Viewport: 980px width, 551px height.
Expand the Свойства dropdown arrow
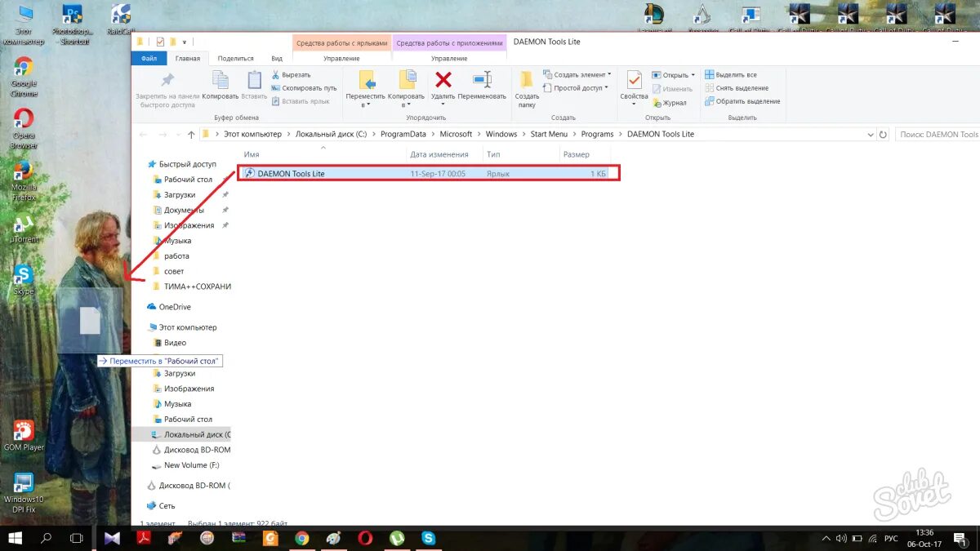634,104
